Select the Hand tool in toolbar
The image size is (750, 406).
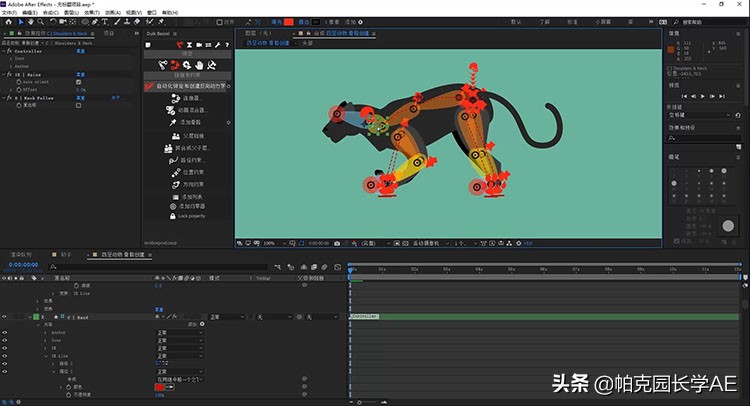pos(31,20)
